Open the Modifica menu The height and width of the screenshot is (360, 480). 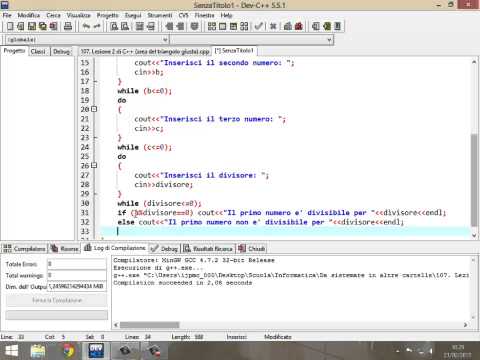[x=28, y=15]
